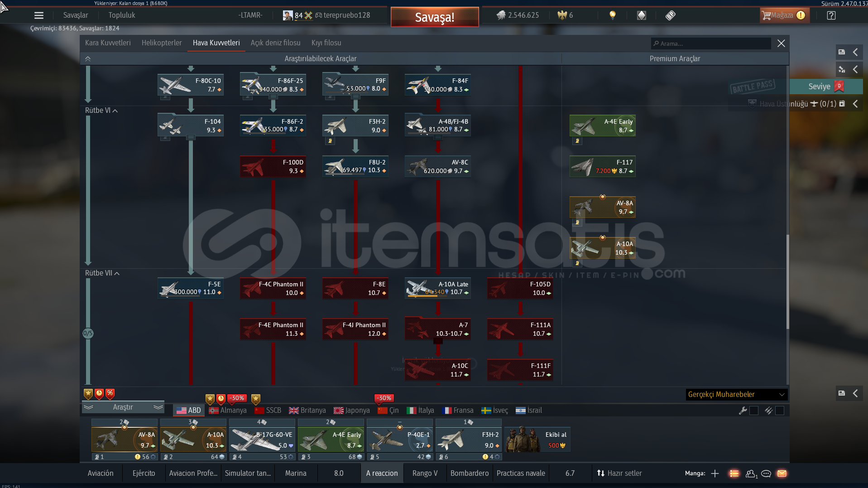
Task: Open the chat bubble icon
Action: [766, 474]
